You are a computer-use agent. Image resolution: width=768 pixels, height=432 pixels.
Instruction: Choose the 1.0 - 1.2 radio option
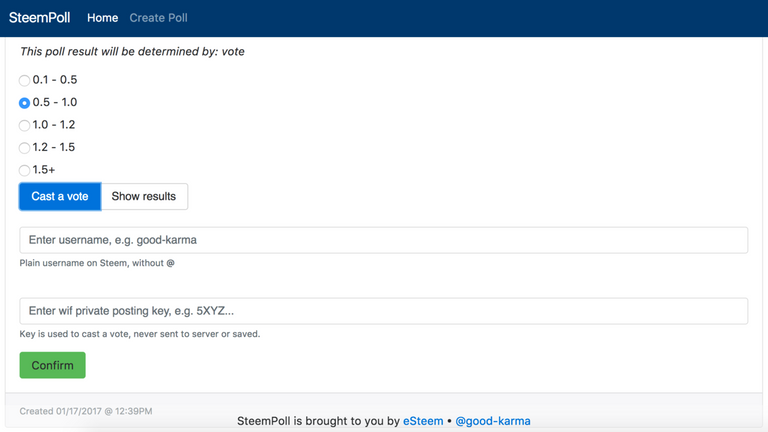point(24,125)
